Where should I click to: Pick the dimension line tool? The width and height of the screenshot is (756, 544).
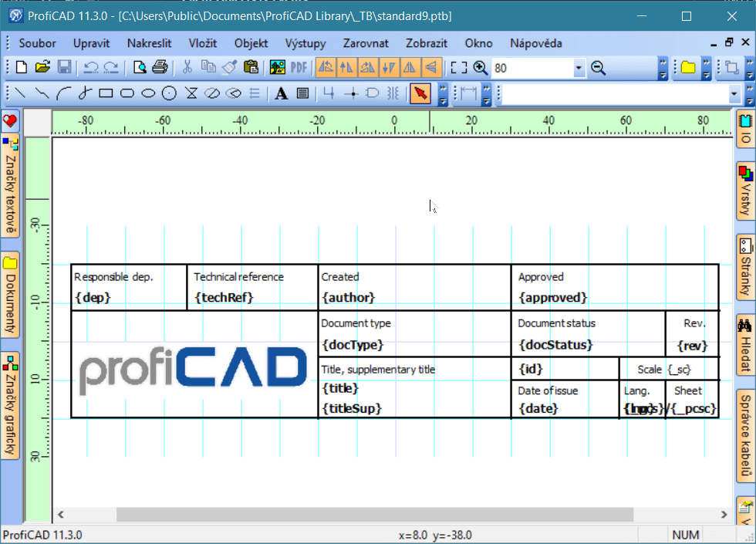(x=468, y=93)
